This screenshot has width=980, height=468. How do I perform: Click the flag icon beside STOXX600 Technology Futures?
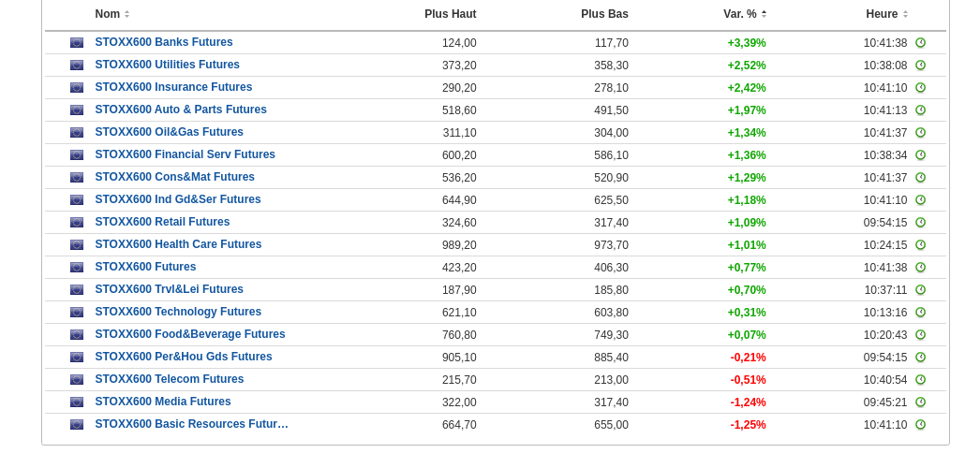pos(77,313)
